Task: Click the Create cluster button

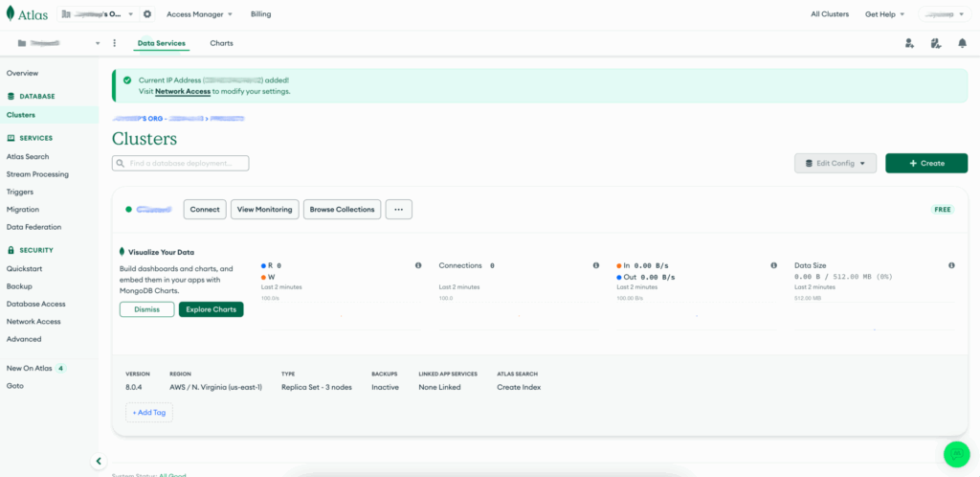Action: 926,163
